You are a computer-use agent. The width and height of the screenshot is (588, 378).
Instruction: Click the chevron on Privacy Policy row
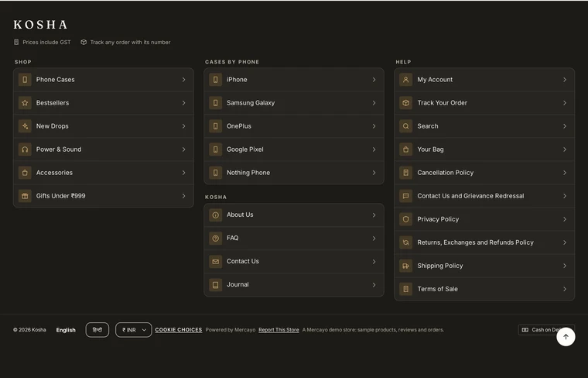click(x=564, y=219)
